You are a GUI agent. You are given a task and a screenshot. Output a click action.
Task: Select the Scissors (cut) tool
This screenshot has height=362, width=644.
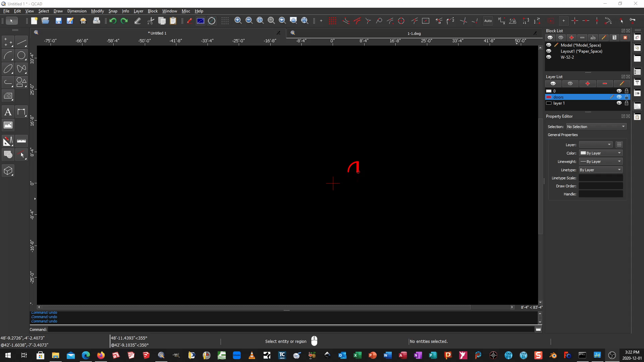[150, 21]
